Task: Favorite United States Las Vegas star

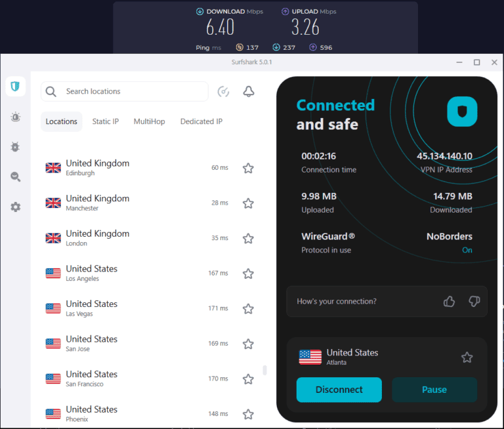Action: [x=248, y=309]
